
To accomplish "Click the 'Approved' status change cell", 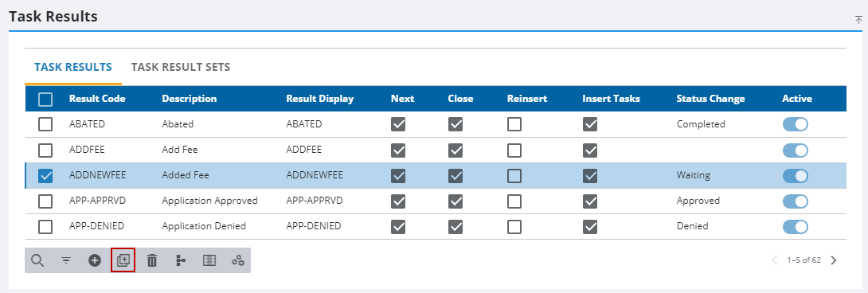I will [x=698, y=201].
